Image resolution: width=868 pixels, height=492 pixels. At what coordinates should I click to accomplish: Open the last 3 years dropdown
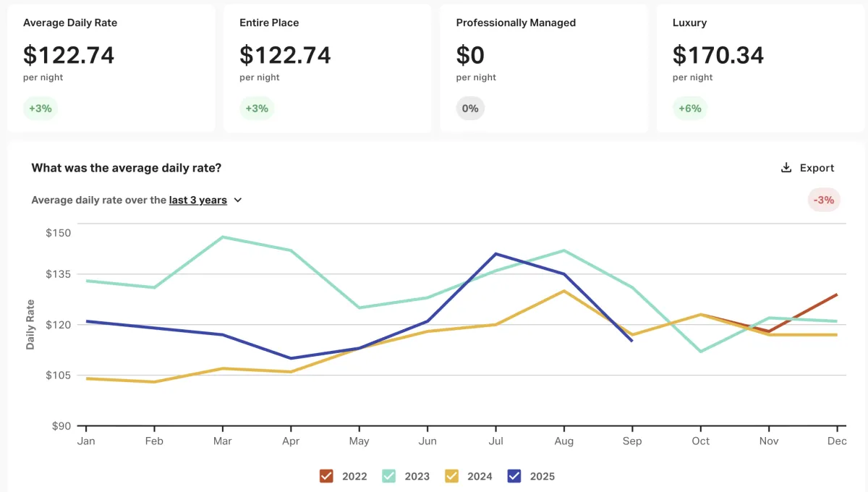[197, 200]
